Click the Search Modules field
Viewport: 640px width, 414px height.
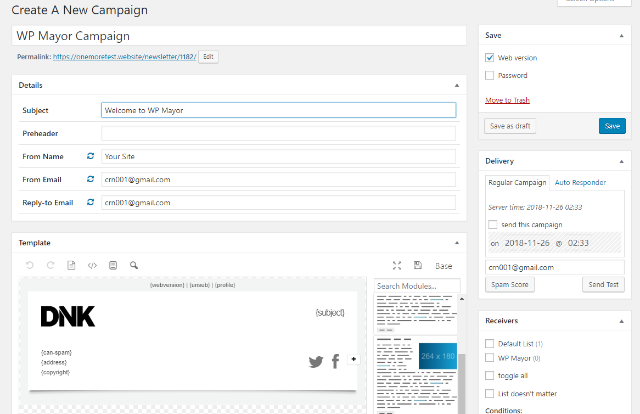[417, 286]
